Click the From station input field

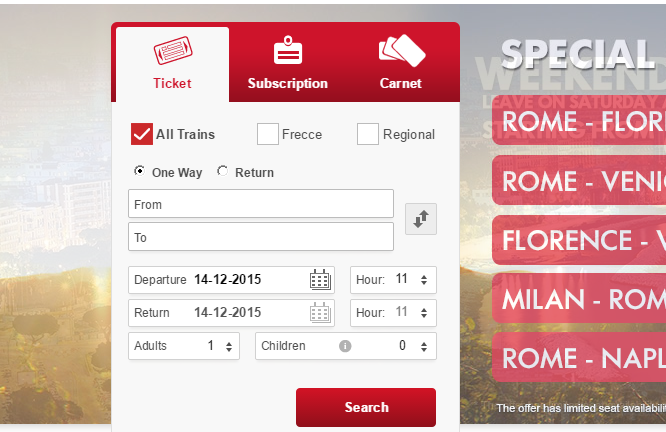tap(261, 204)
